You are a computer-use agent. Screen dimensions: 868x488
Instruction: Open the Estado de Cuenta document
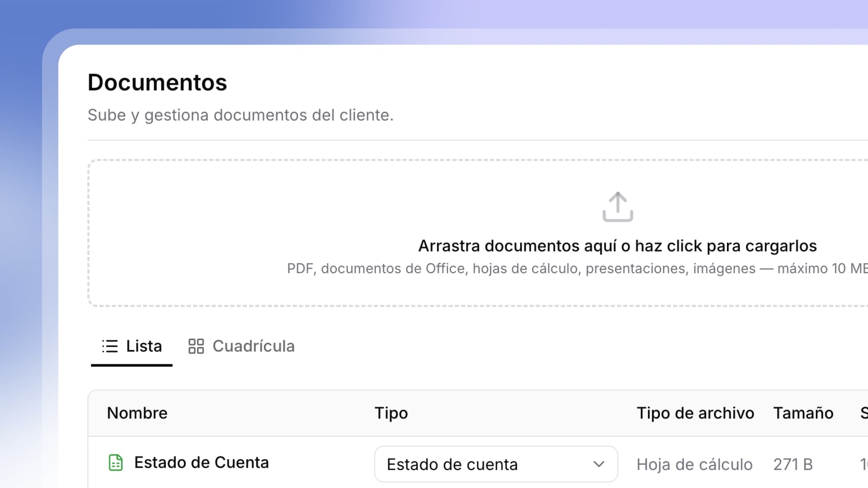pos(202,463)
